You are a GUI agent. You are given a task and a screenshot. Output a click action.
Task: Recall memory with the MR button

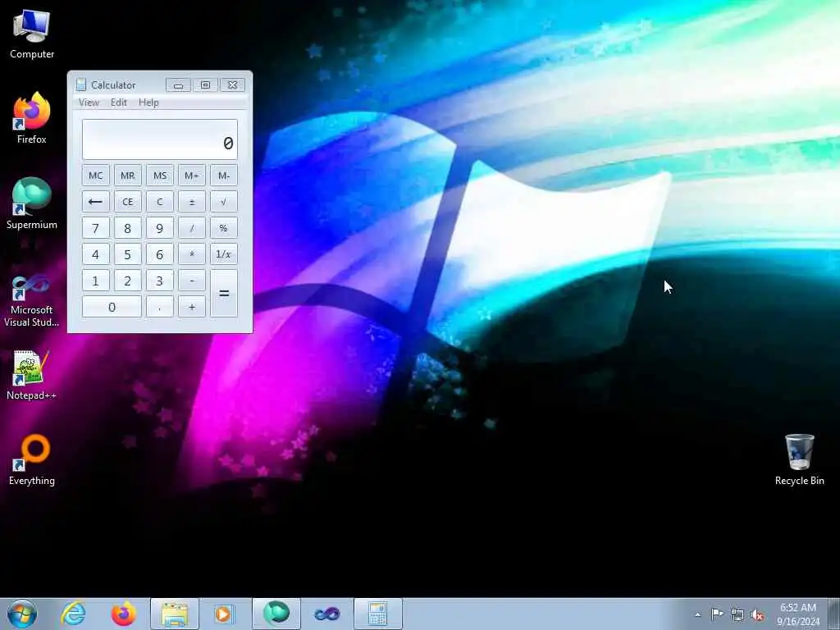[127, 176]
